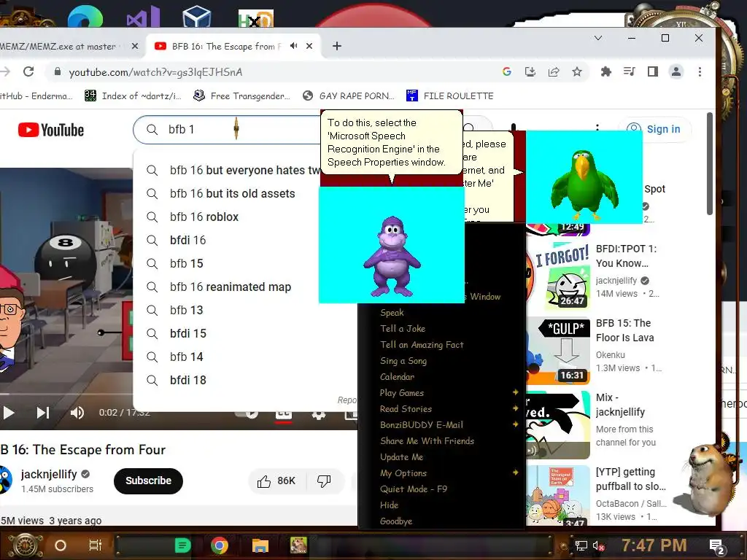Toggle Chrome side panel icon
747x560 pixels.
tap(653, 72)
